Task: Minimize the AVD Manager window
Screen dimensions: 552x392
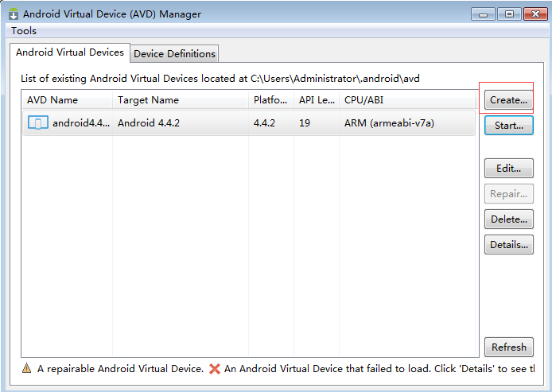Action: click(x=483, y=14)
